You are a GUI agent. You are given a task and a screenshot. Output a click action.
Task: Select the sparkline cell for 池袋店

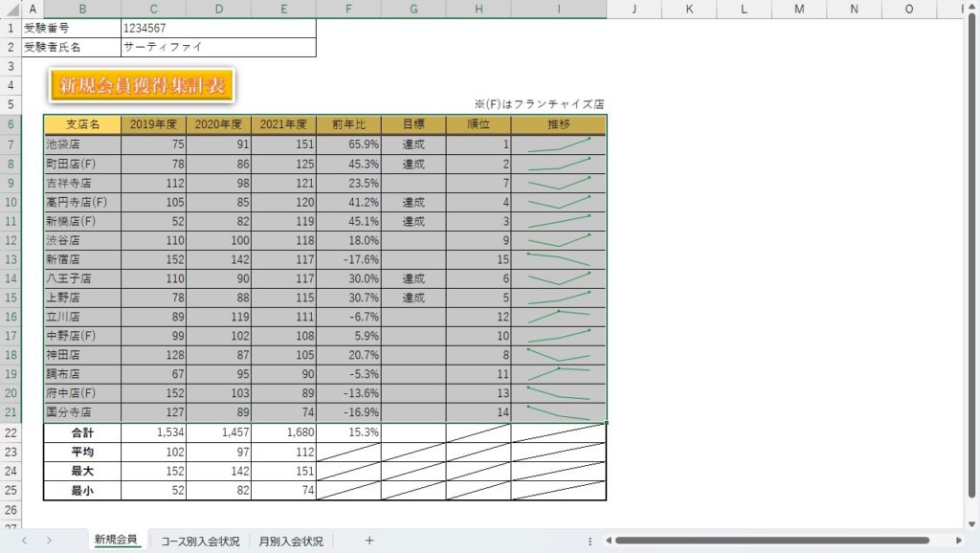coord(558,144)
